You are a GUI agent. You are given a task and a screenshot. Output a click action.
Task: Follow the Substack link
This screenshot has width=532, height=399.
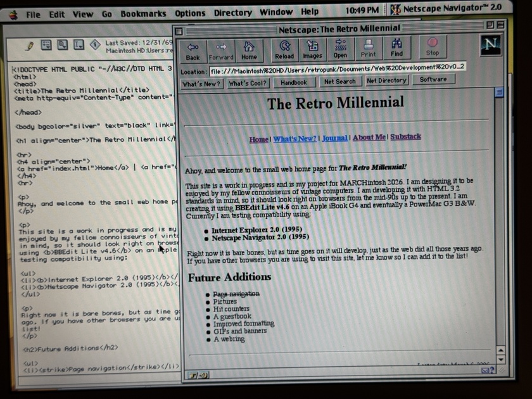click(x=405, y=137)
